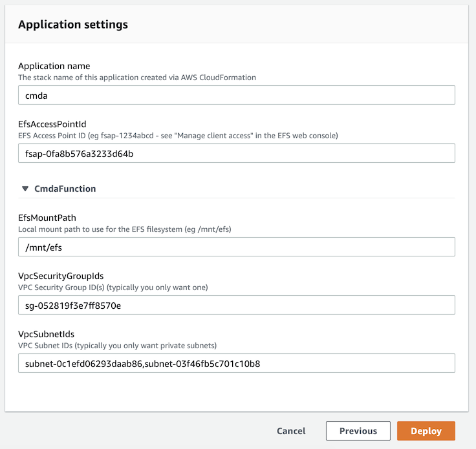Collapse the CmdaFunction section triangle
The height and width of the screenshot is (449, 476).
[25, 189]
